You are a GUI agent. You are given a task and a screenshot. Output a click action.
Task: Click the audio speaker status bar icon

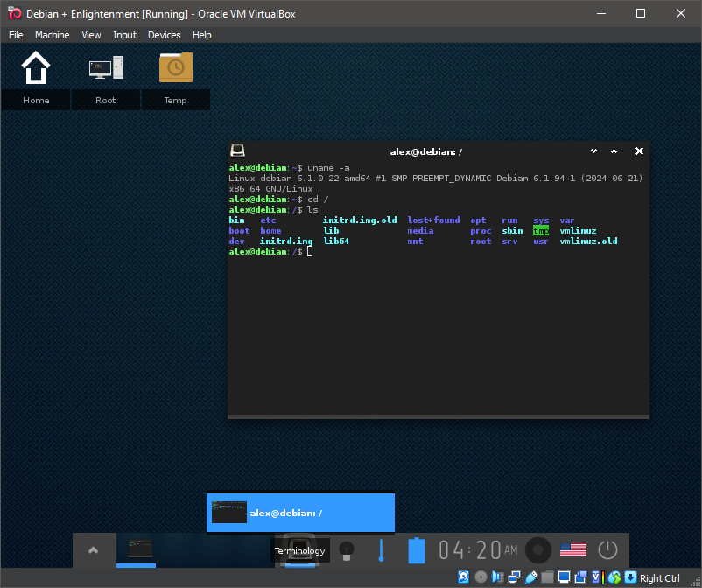tap(499, 577)
